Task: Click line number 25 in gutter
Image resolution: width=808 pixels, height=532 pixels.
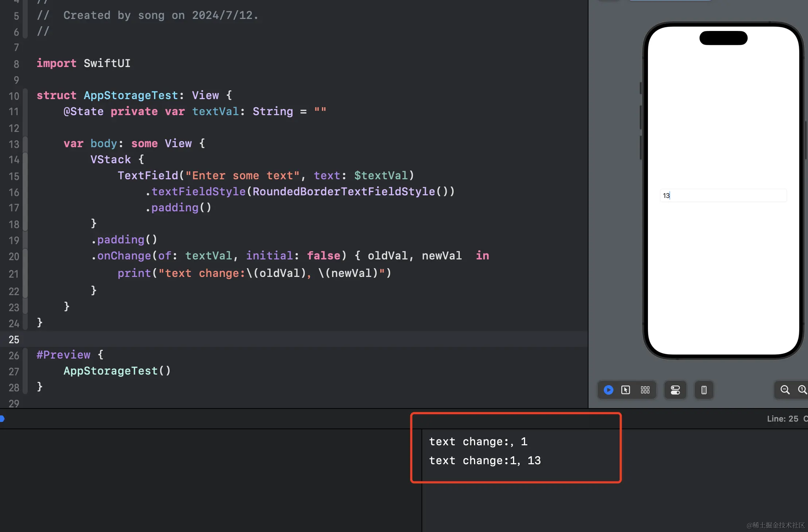Action: point(14,340)
